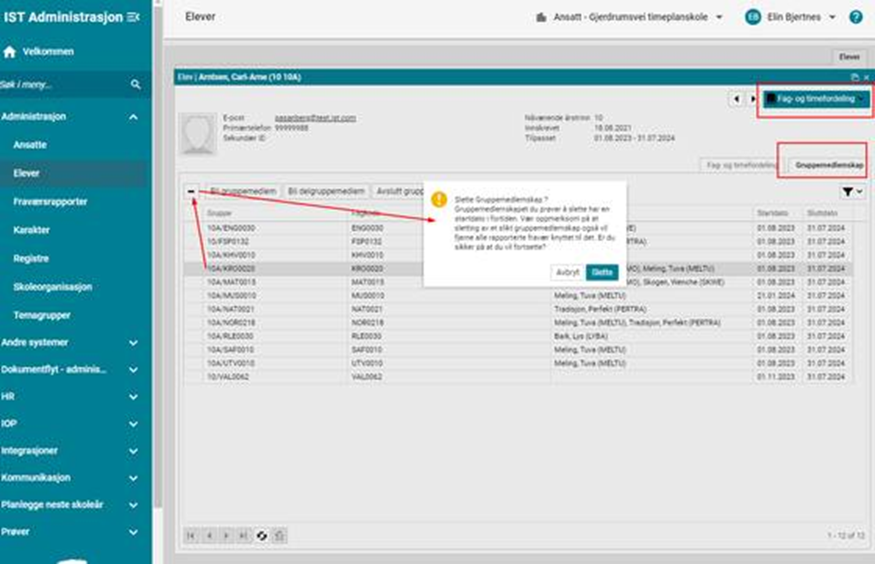Collapse the Administrasjon menu section
Viewport: 875px width, 564px height.
click(134, 117)
